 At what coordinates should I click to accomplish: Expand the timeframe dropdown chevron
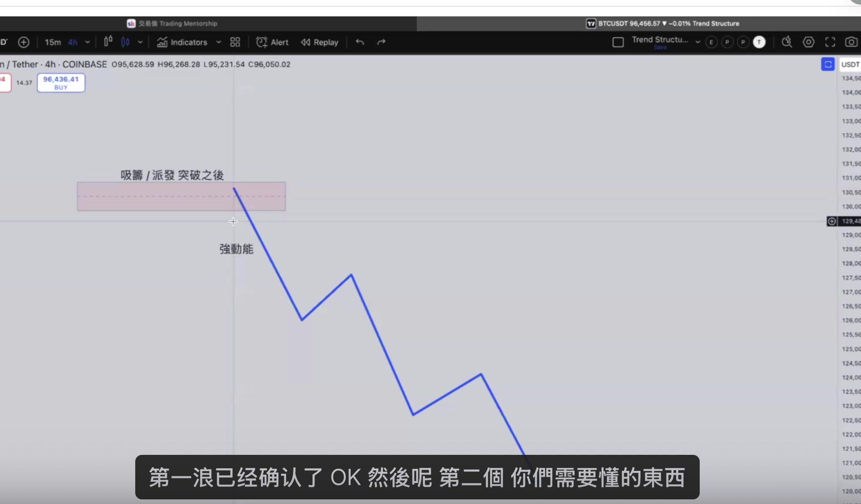88,42
